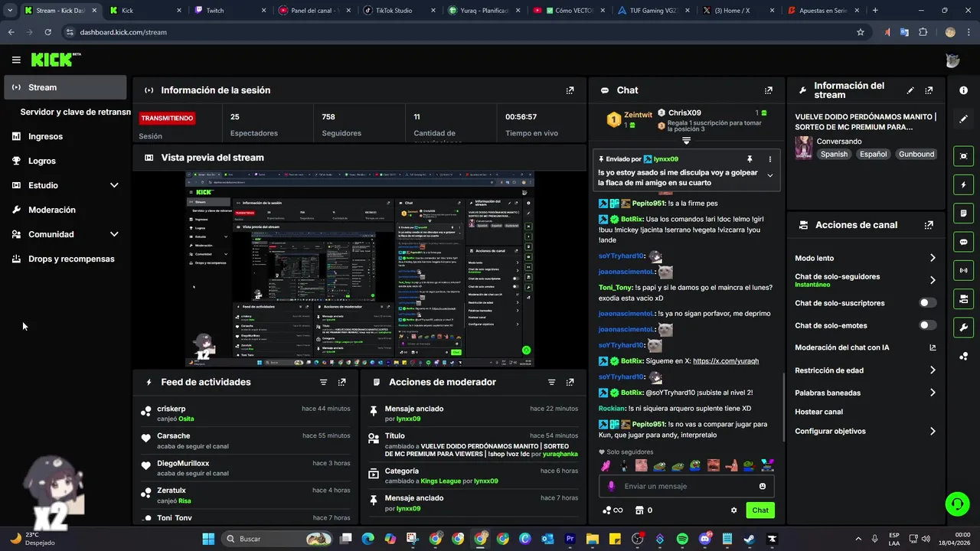Unpin the pinned chat message via pin icon

pyautogui.click(x=750, y=159)
